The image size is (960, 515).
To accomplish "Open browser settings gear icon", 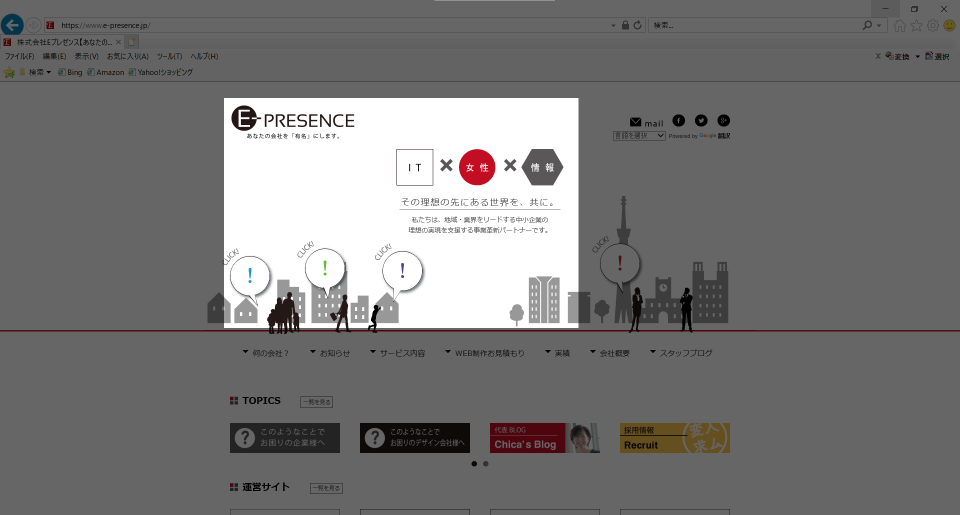I will [x=932, y=25].
